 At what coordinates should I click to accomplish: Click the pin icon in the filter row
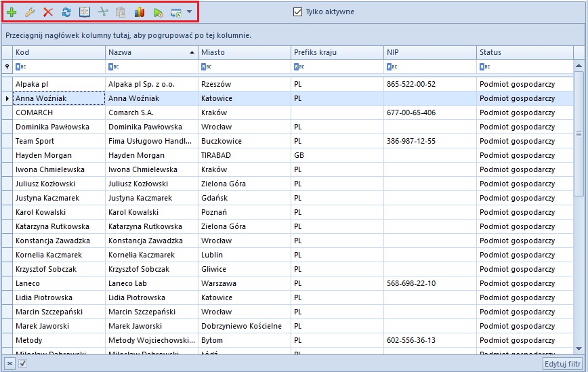pos(7,67)
